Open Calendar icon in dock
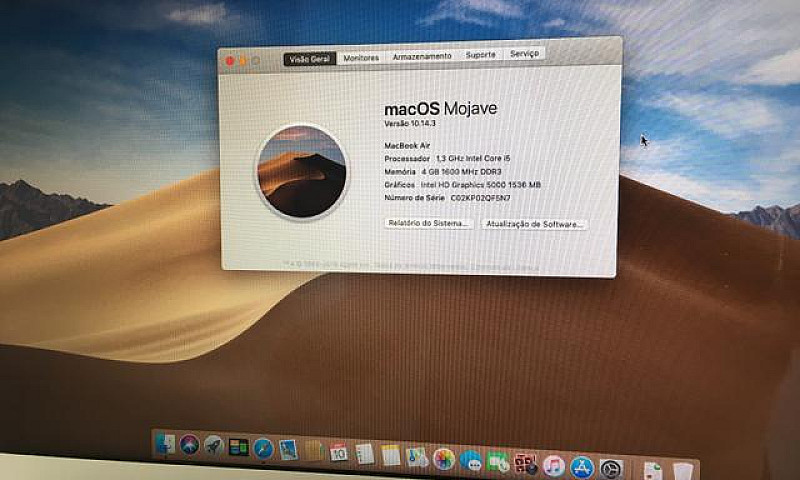Image resolution: width=800 pixels, height=480 pixels. pos(338,452)
